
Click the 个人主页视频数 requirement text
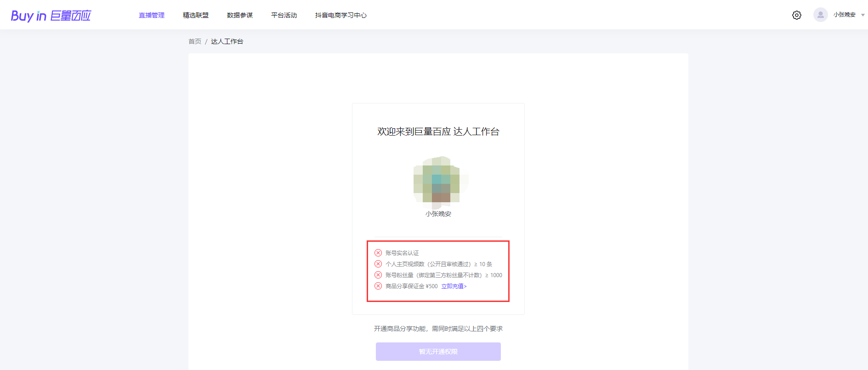coord(439,264)
